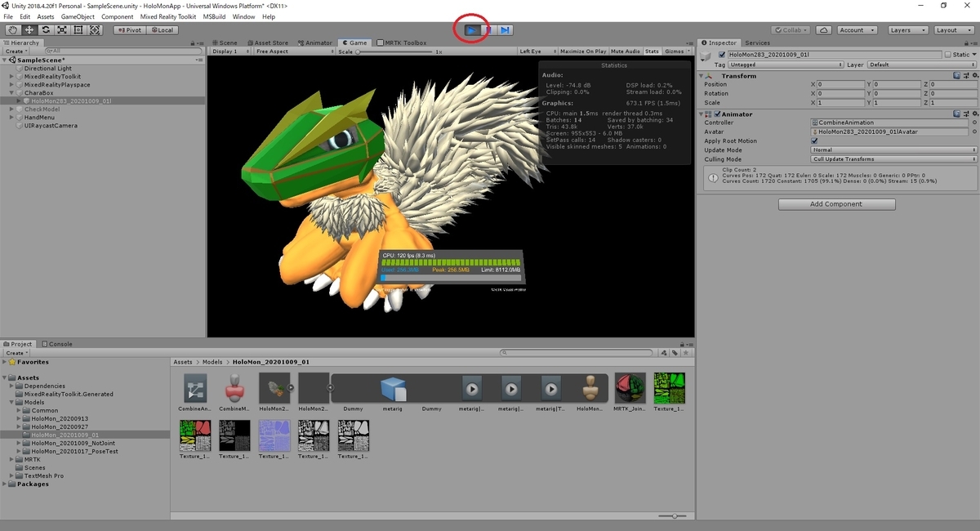Select the CombineAnimation controller asset

[195, 388]
